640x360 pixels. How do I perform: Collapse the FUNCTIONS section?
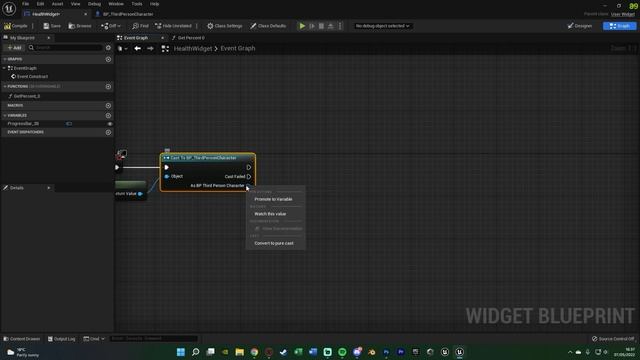coord(5,87)
